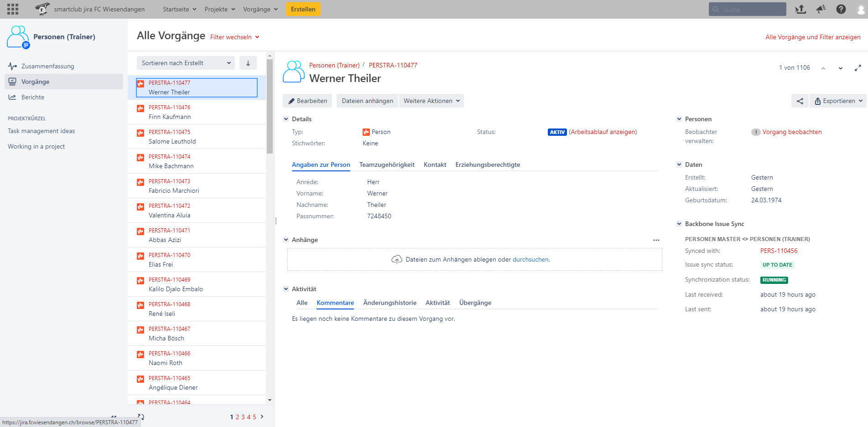Open the app switcher grid icon
The height and width of the screenshot is (427, 868).
coord(13,9)
